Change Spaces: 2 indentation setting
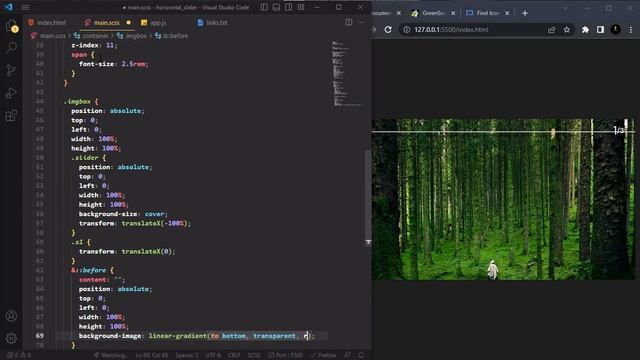640x360 pixels. pos(187,355)
